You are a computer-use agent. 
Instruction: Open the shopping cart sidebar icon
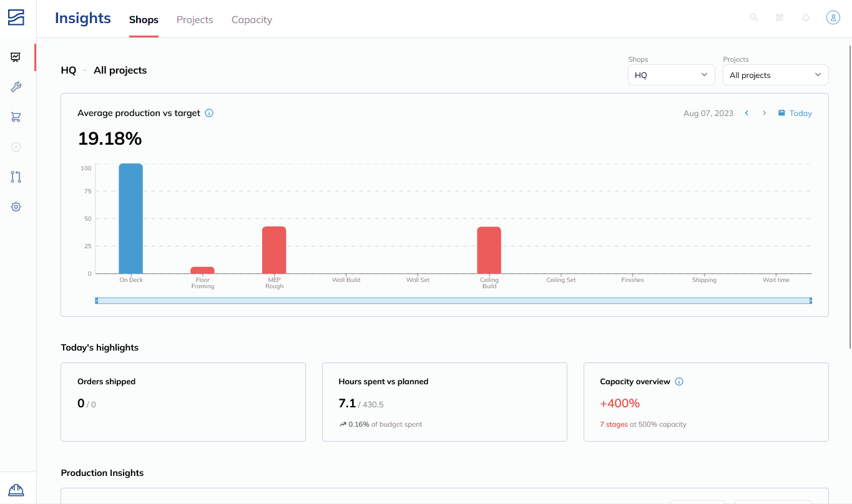(x=16, y=117)
